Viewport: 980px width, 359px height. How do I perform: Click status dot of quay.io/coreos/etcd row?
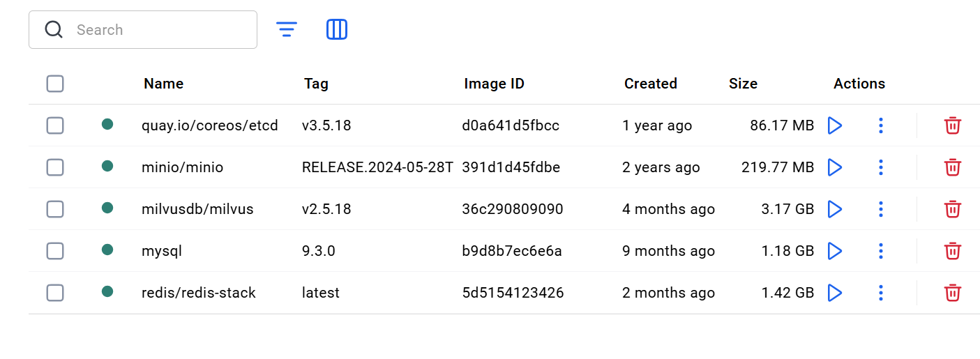(x=107, y=124)
